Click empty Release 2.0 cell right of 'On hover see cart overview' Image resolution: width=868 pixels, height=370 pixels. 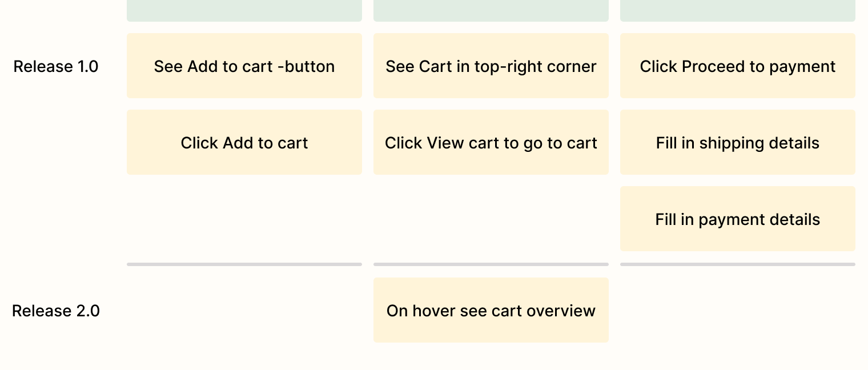coord(738,310)
